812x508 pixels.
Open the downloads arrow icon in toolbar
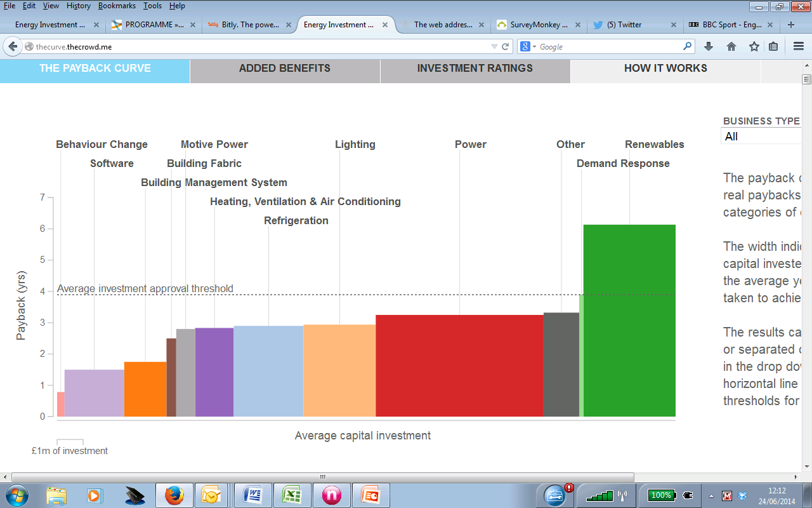point(709,46)
